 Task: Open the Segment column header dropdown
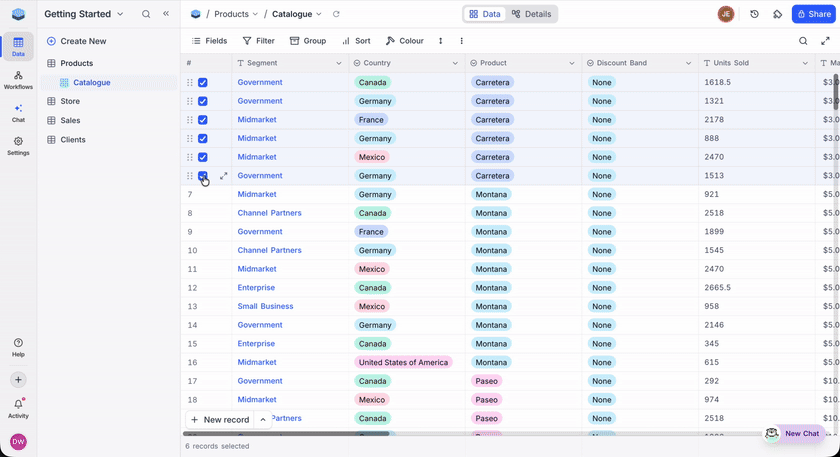339,63
